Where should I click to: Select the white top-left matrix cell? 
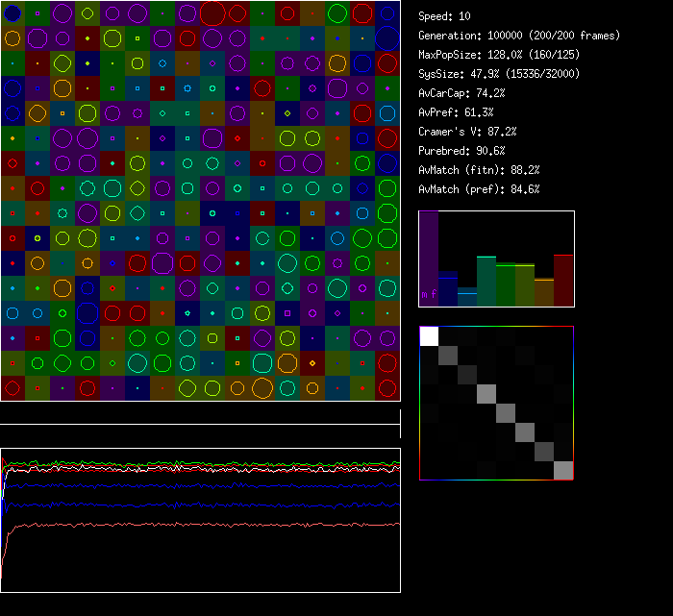[x=429, y=335]
